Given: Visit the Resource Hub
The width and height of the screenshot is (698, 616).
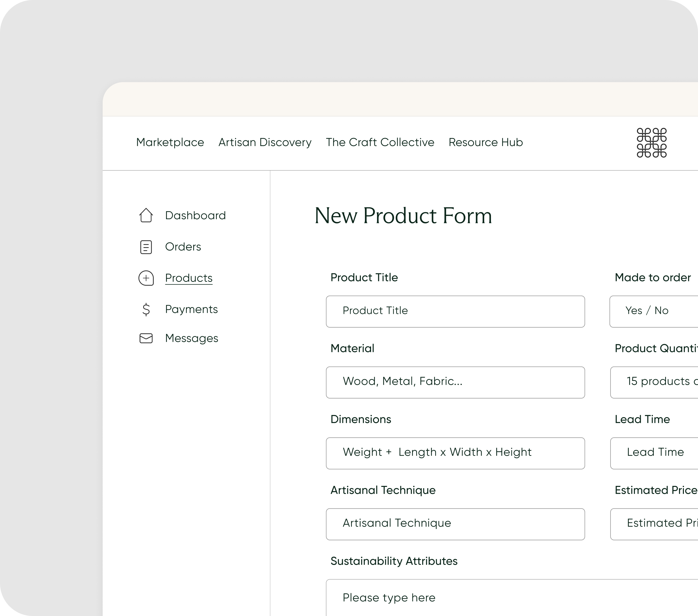Looking at the screenshot, I should pos(486,142).
